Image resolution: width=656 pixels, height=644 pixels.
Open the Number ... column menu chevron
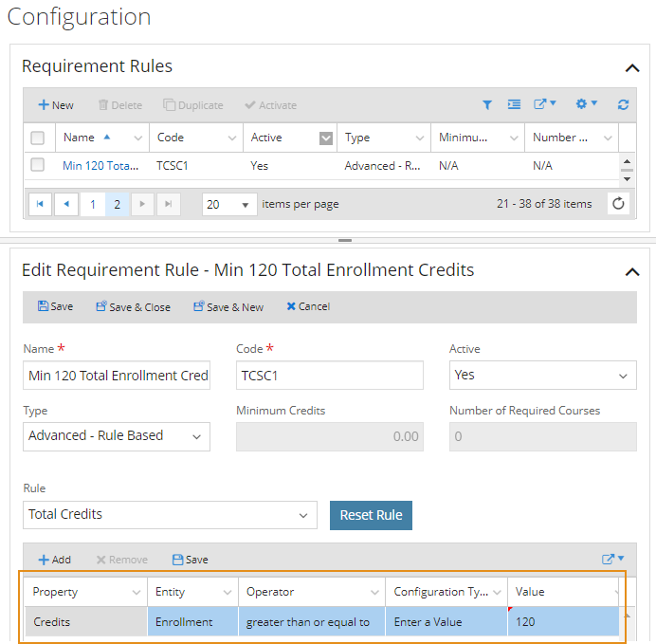point(608,138)
